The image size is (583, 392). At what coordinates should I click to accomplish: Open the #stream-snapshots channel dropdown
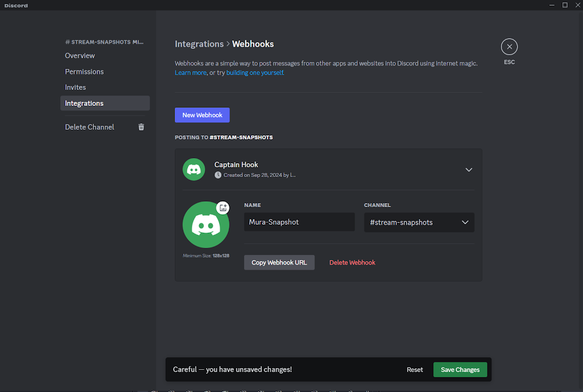[x=419, y=222]
